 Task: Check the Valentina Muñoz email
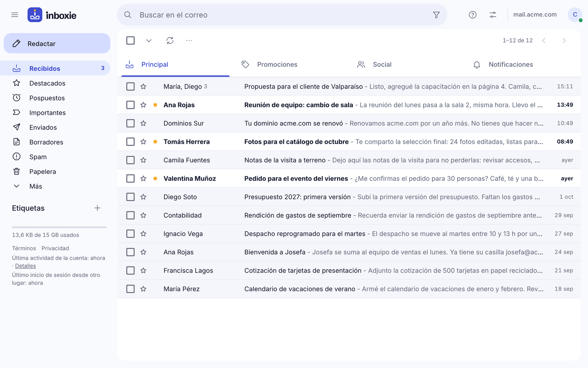click(130, 179)
